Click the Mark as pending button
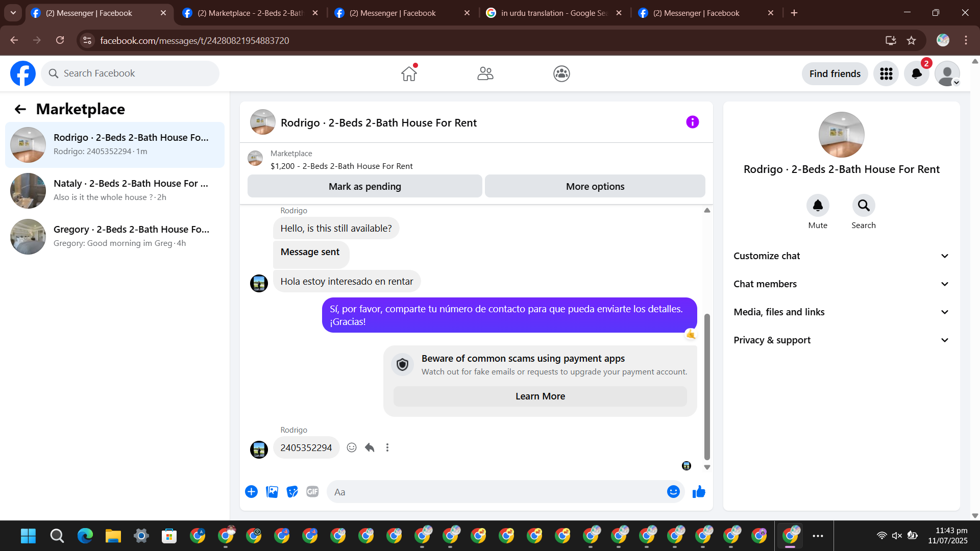 365,186
